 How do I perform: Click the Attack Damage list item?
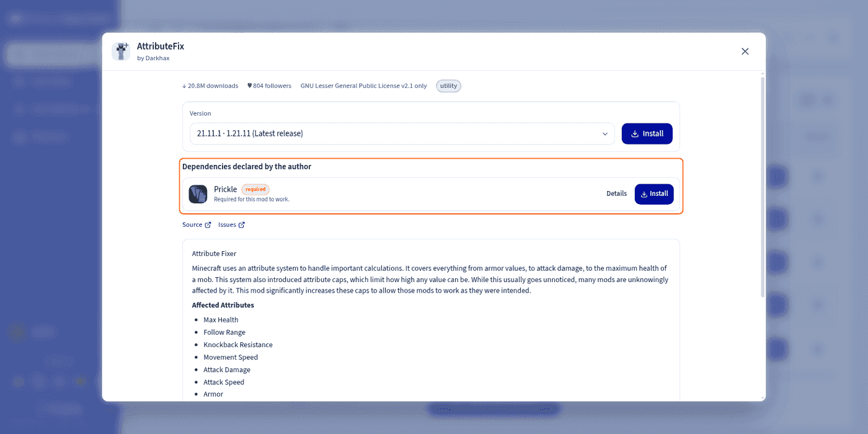pyautogui.click(x=227, y=370)
